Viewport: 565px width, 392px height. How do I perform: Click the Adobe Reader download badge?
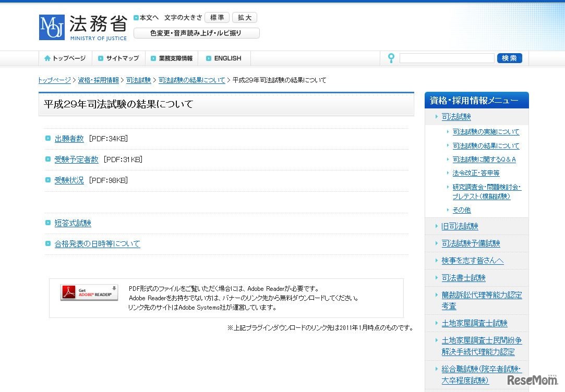click(89, 293)
